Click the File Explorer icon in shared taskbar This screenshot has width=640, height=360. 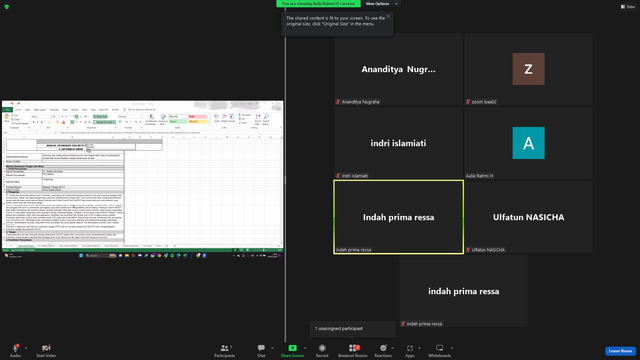coord(127,256)
